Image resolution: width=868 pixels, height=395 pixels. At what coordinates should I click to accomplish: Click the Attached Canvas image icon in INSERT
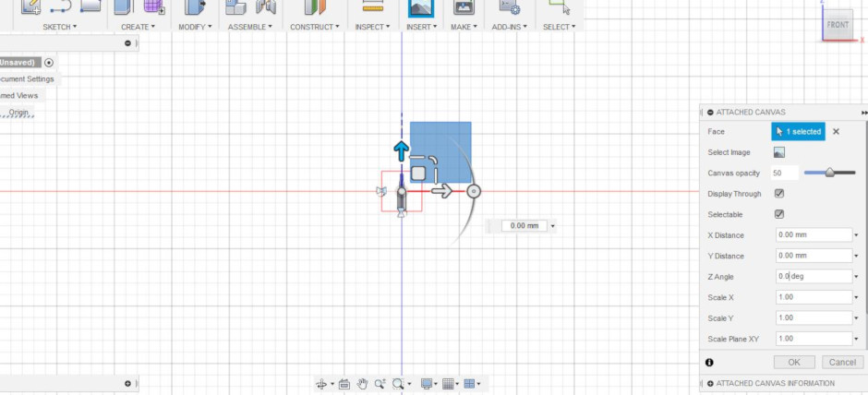pyautogui.click(x=421, y=8)
